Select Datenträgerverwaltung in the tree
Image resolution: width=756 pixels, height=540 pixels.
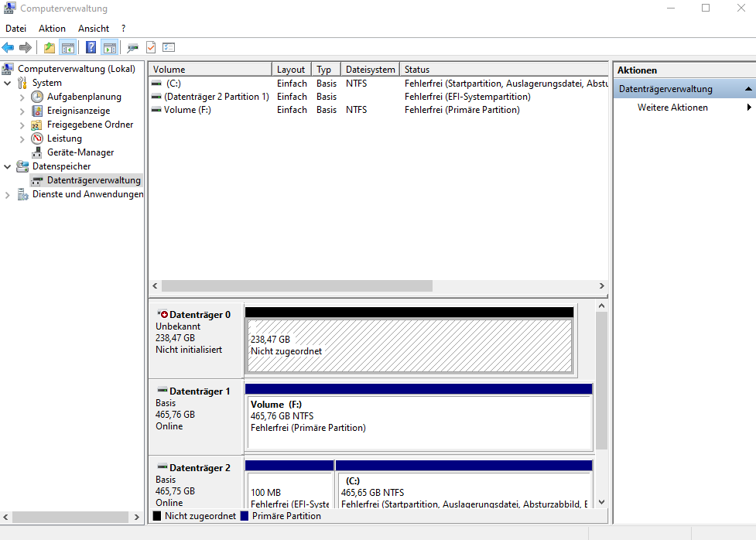[x=94, y=180]
